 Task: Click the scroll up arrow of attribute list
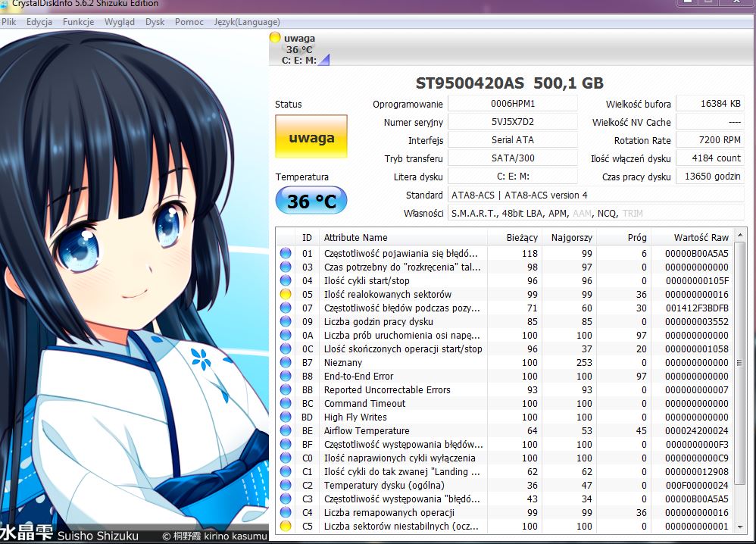point(739,236)
